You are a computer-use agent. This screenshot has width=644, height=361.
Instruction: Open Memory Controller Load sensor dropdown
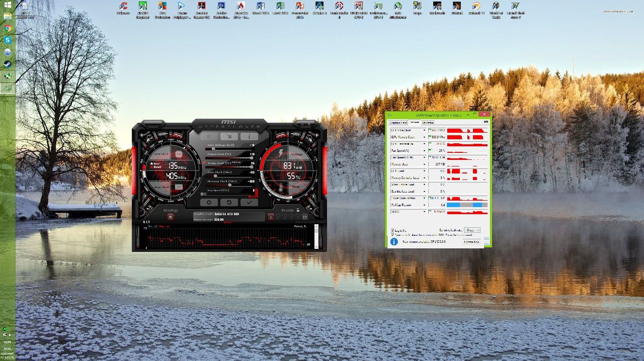(x=424, y=178)
